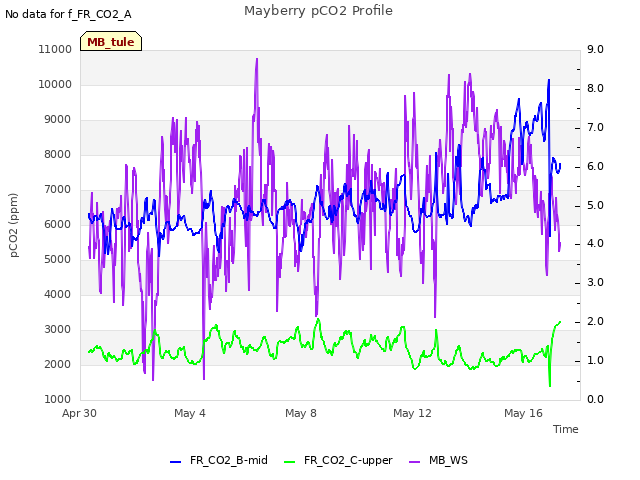
Task: Click the May 8 date tick label
Action: pyautogui.click(x=301, y=413)
